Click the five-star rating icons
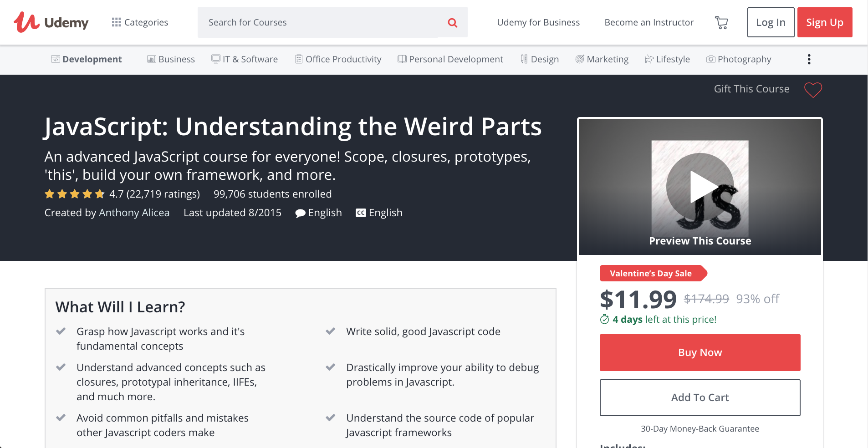 coord(75,194)
